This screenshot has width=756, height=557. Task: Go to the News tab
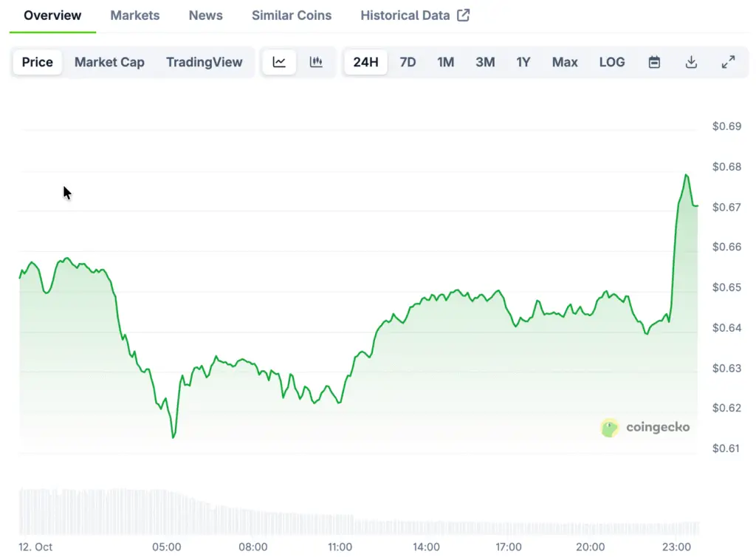coord(205,15)
